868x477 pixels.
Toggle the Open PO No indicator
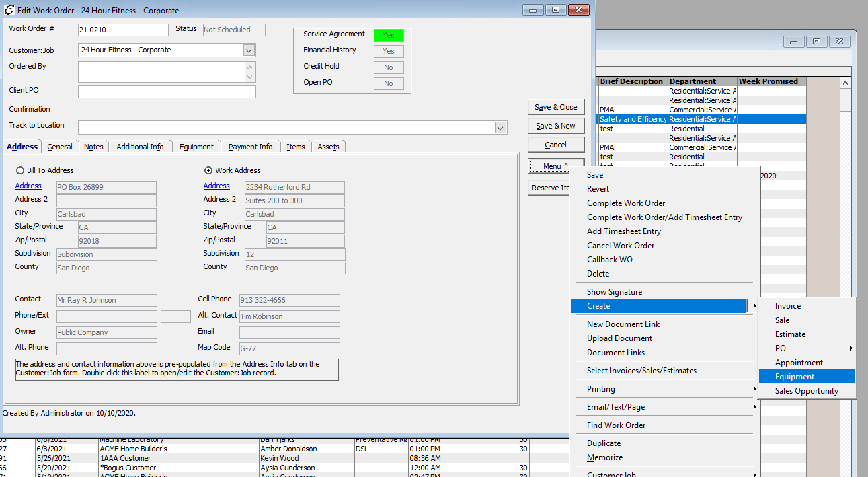[x=389, y=83]
